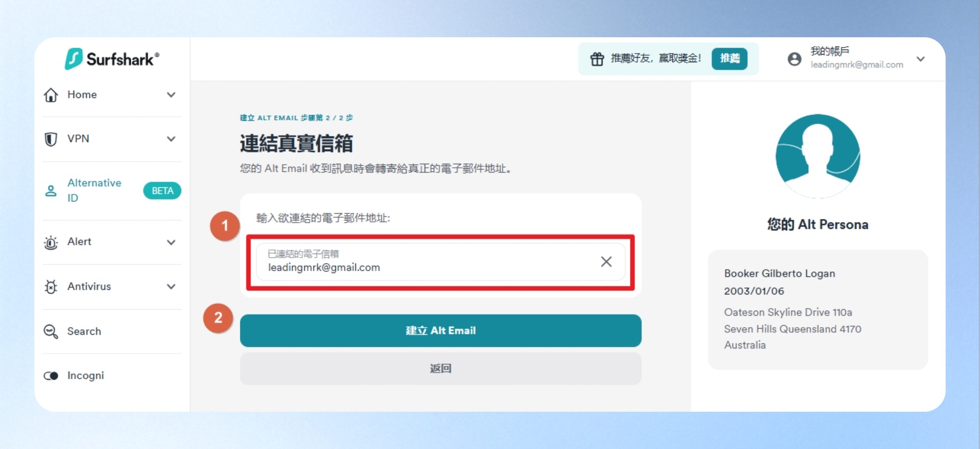Open the VPN sidebar item

click(112, 139)
